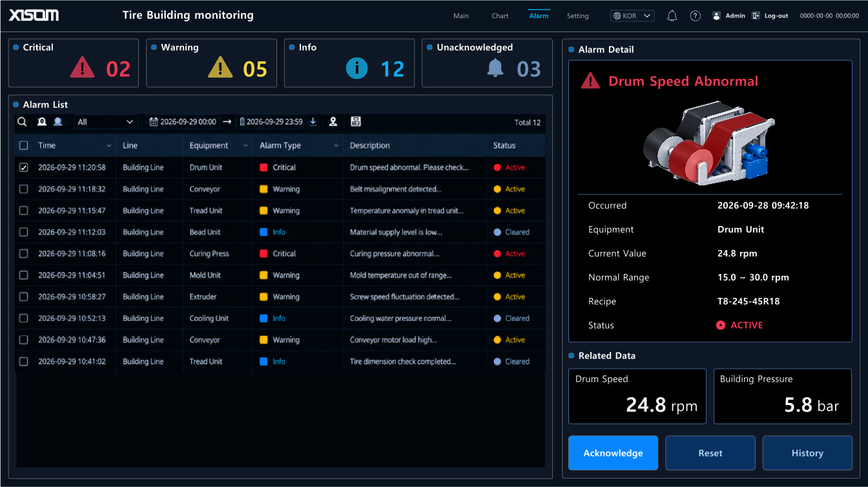Image resolution: width=868 pixels, height=487 pixels.
Task: Expand the All filter dropdown
Action: [105, 121]
